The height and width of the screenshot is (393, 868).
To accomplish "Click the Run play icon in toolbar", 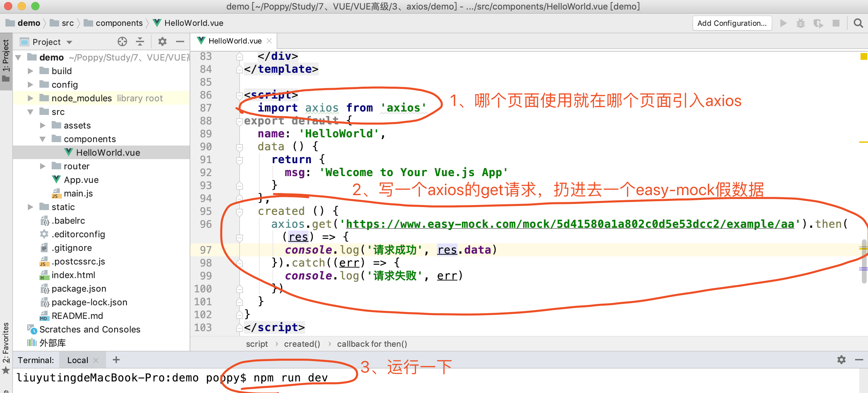I will [x=783, y=23].
